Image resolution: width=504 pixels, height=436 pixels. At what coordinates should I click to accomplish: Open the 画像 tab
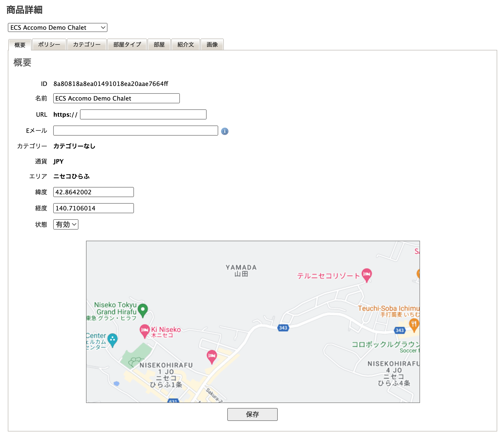pos(212,45)
